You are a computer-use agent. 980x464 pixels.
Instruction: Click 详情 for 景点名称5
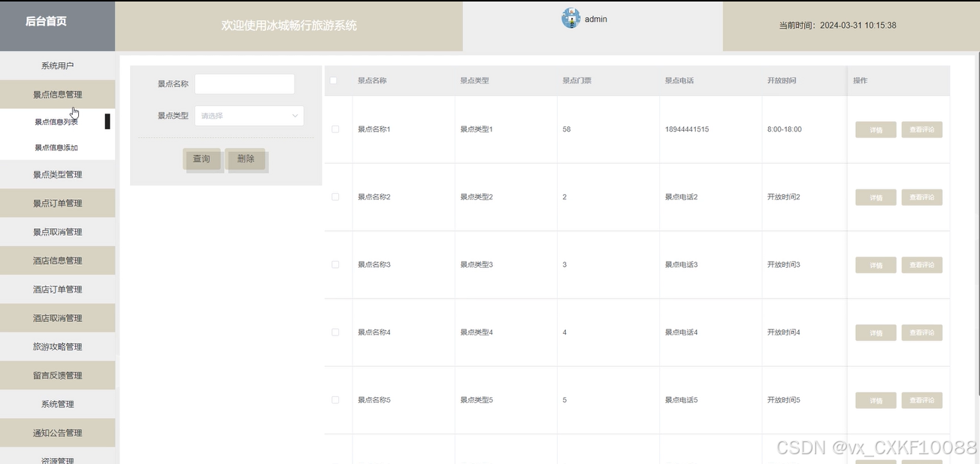click(876, 401)
